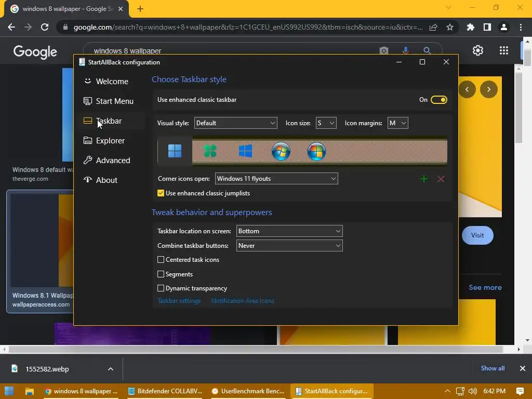Screen dimensions: 532x399
Task: Open notification center icon in tray
Action: click(x=520, y=391)
